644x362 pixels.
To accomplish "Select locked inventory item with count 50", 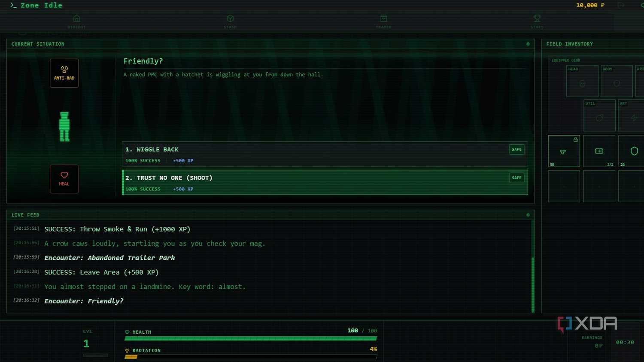I will pos(564,151).
